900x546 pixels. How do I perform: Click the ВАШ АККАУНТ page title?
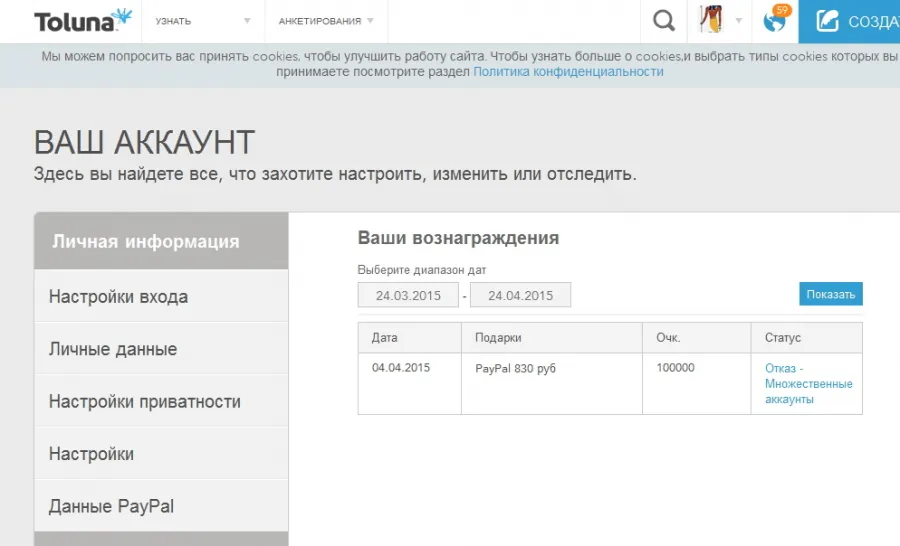[144, 142]
